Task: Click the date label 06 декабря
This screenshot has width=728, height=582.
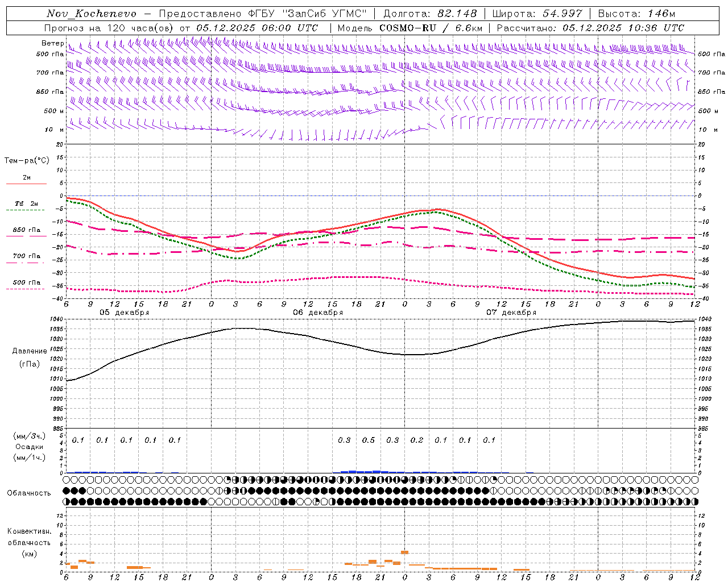Action: pos(318,313)
